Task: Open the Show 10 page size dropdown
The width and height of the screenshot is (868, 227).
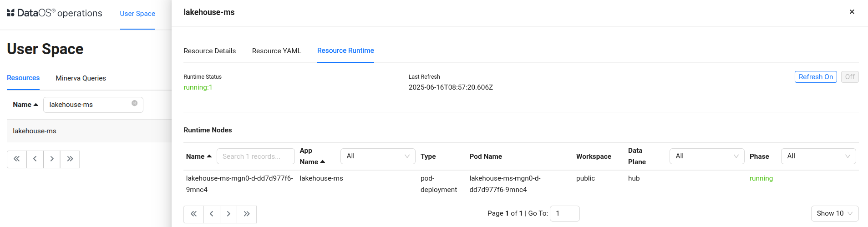Action: tap(834, 213)
